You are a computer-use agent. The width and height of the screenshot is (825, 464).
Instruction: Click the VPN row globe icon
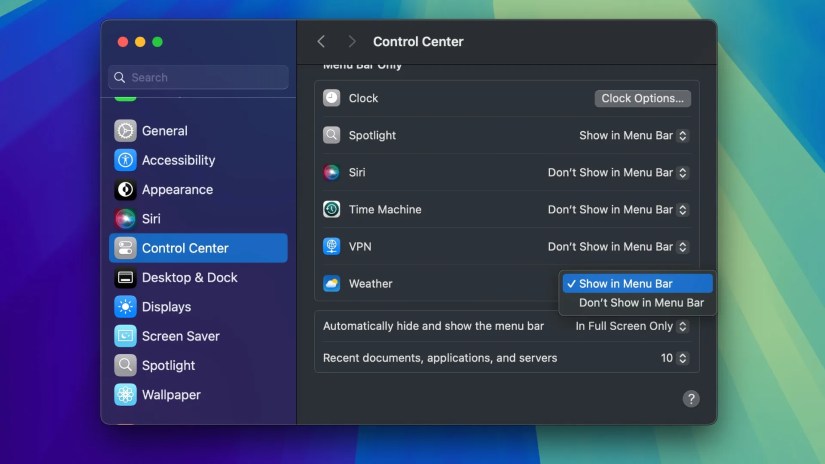click(331, 246)
